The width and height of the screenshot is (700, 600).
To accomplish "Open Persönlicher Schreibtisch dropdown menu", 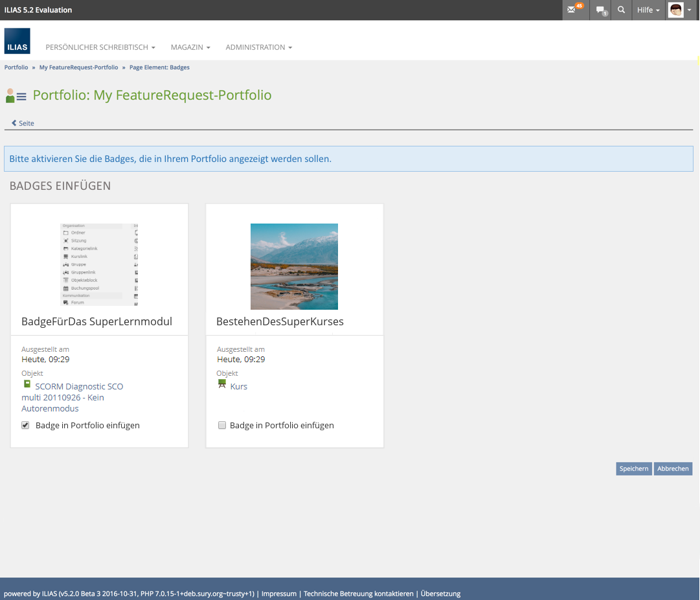I will (x=100, y=47).
